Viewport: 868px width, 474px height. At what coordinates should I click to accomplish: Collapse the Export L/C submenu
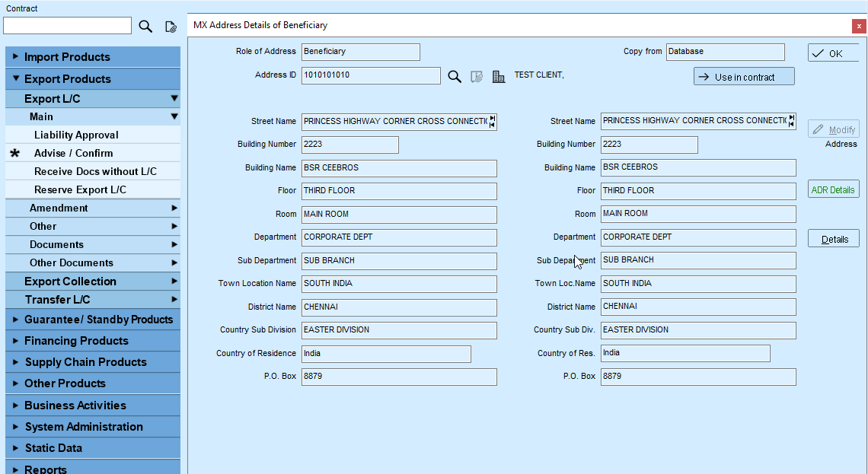coord(93,98)
